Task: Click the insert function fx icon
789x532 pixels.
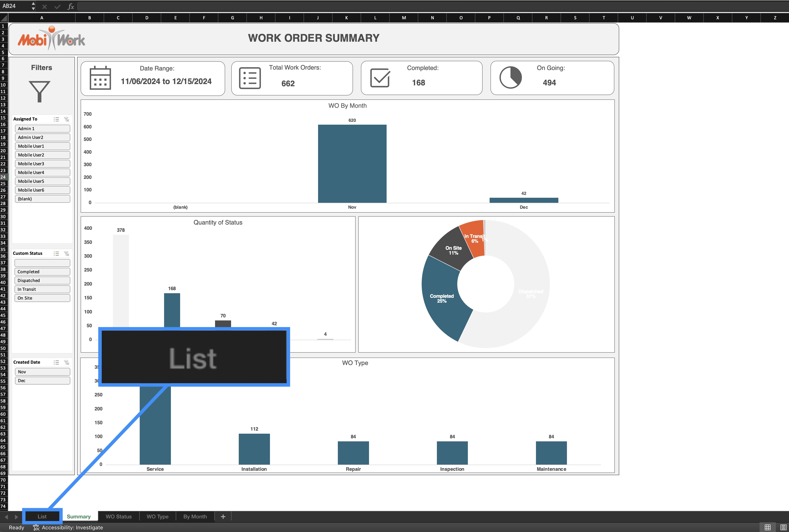Action: [x=71, y=6]
